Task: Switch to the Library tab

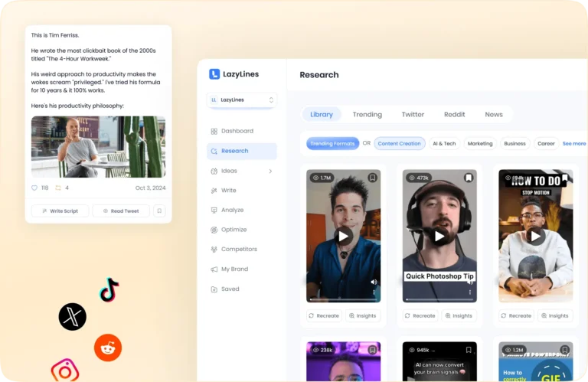Action: [322, 115]
